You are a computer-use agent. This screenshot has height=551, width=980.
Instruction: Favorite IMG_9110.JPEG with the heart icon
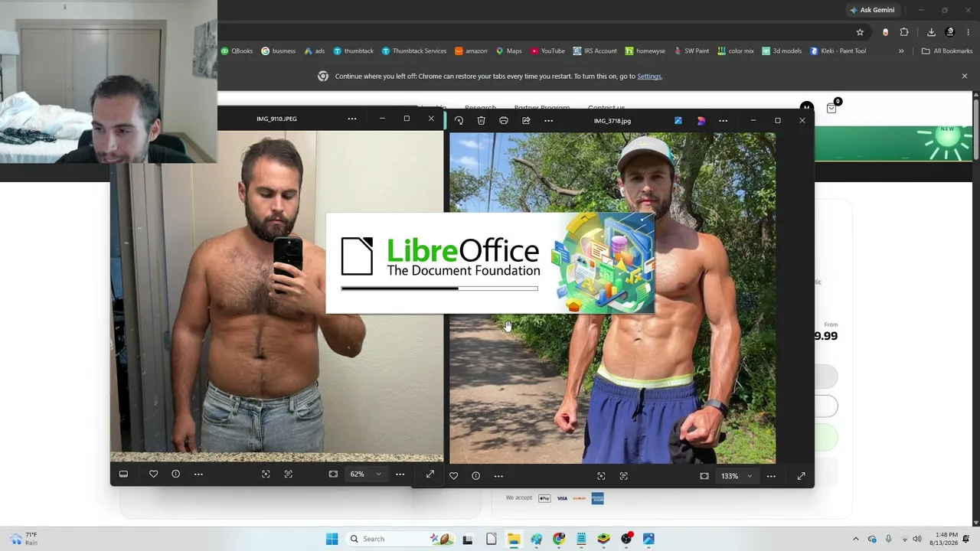[153, 474]
